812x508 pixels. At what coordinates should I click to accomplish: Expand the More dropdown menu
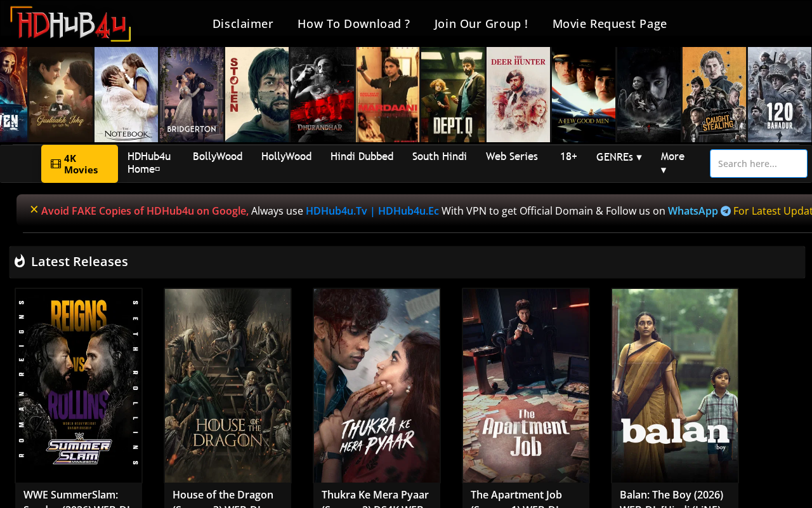click(x=672, y=163)
